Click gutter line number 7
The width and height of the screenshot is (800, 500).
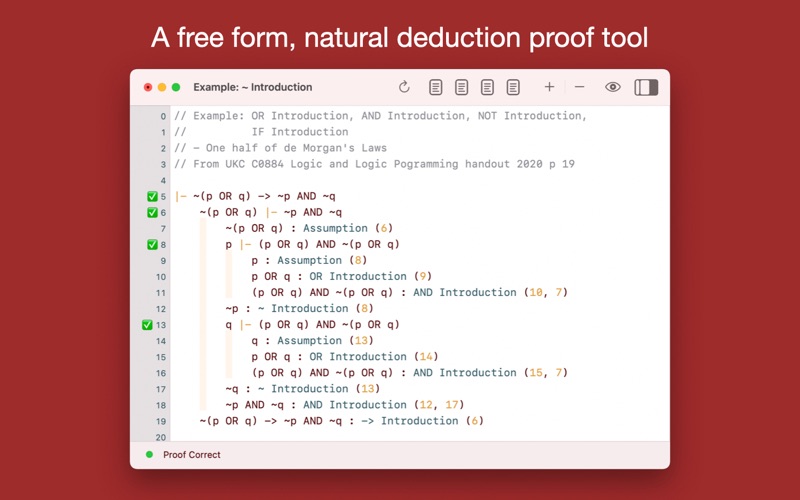tap(163, 229)
